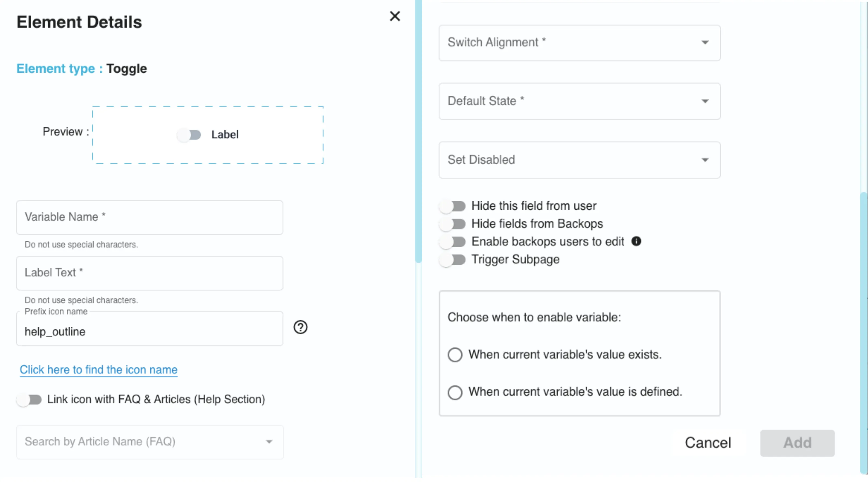Open Search by Article Name (FAQ) dropdown

coord(150,442)
